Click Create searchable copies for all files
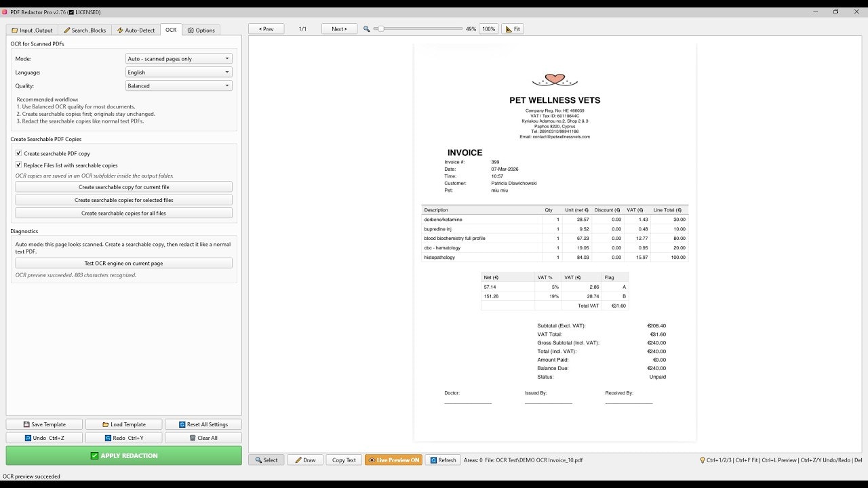Screen dimensions: 868x488 coord(123,213)
